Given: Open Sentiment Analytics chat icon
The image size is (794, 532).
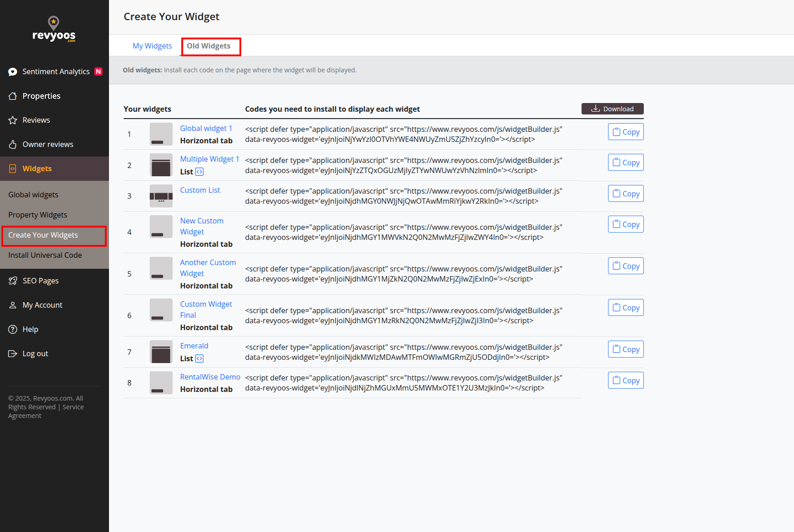Looking at the screenshot, I should (13, 72).
